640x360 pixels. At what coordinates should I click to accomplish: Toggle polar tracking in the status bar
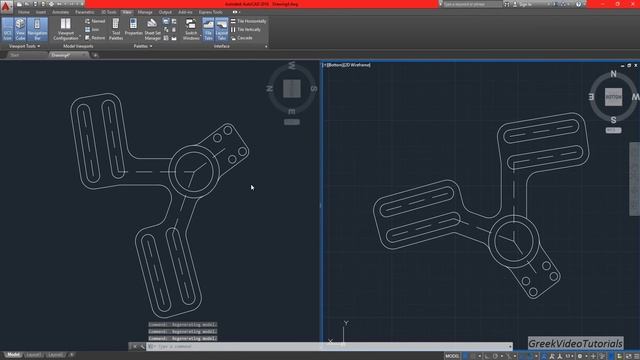[x=495, y=356]
